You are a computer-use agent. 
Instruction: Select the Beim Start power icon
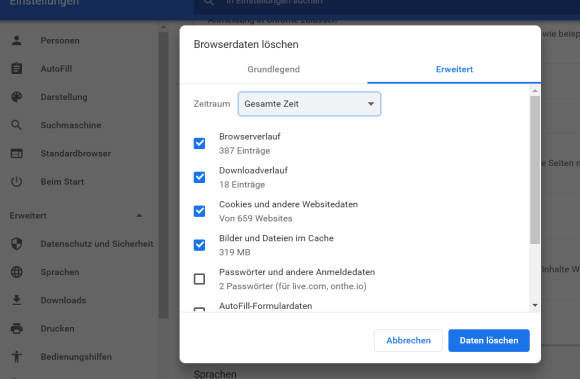click(17, 182)
